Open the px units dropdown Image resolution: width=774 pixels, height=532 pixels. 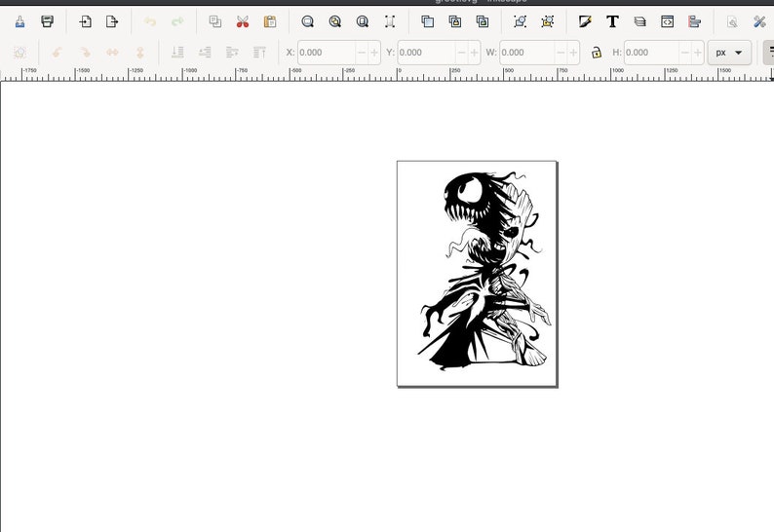729,53
